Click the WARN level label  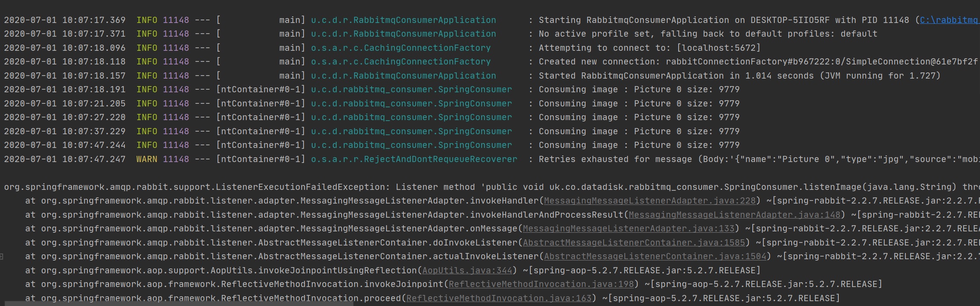pos(146,159)
